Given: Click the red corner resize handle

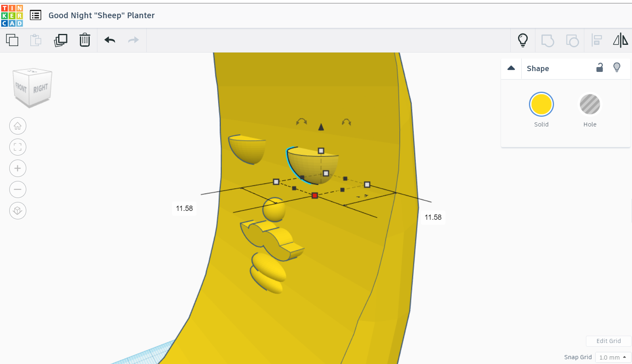Looking at the screenshot, I should [x=315, y=196].
